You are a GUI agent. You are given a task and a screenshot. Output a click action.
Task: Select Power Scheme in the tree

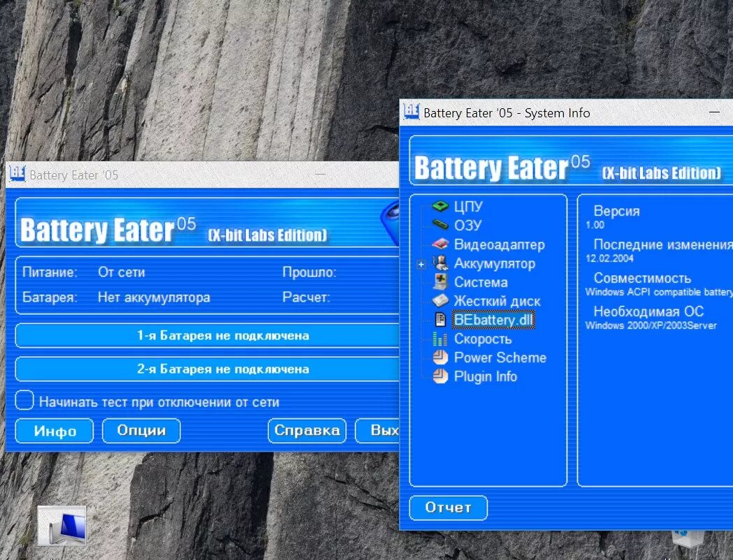click(x=500, y=358)
